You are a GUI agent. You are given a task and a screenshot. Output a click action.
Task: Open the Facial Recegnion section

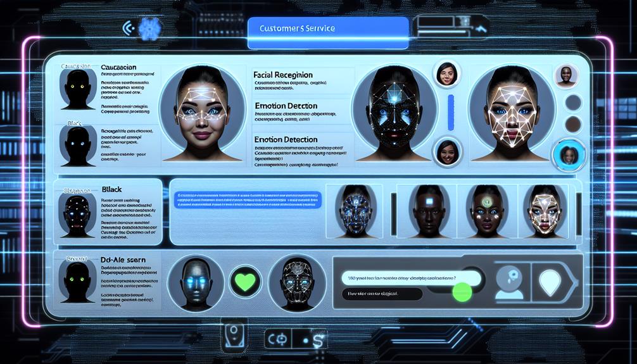point(283,75)
